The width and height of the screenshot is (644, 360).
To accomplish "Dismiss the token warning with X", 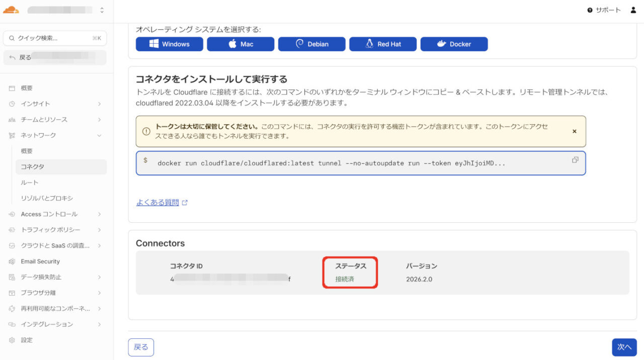I will coord(575,131).
